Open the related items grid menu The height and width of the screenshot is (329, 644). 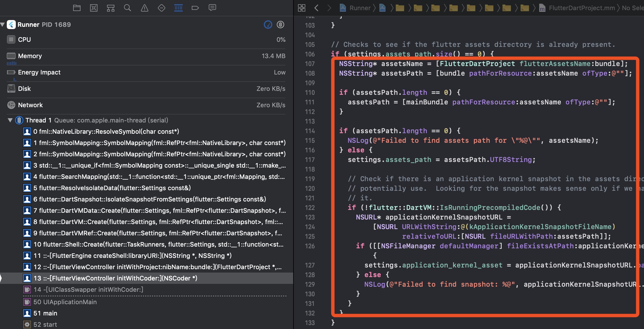[302, 8]
